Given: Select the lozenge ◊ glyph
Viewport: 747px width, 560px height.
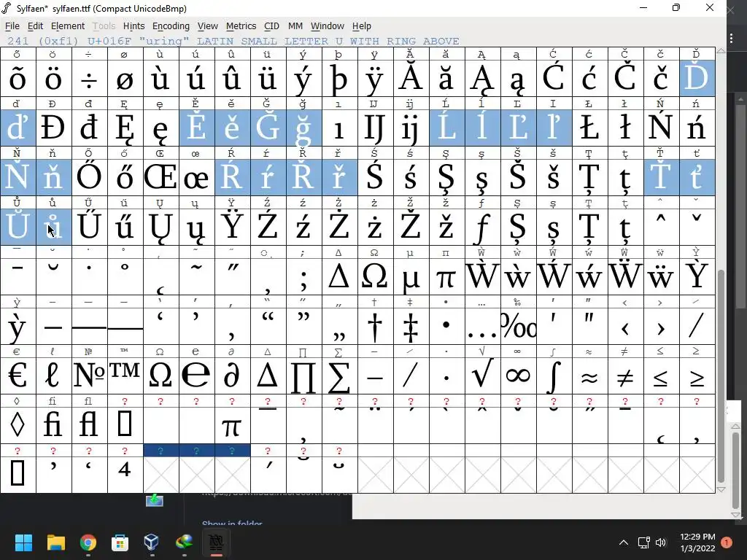Looking at the screenshot, I should point(18,425).
